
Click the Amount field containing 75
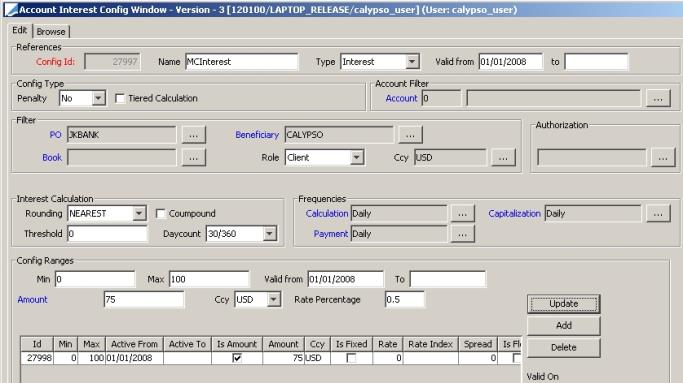point(144,300)
